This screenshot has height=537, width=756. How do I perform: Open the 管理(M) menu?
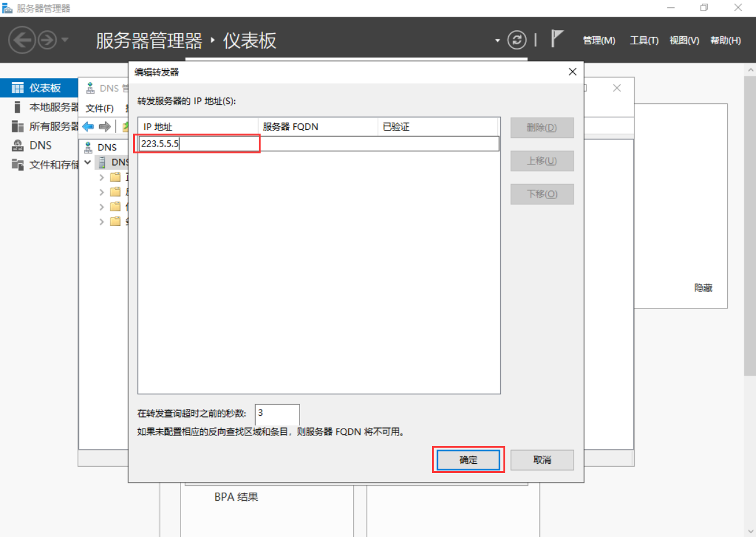coord(599,41)
